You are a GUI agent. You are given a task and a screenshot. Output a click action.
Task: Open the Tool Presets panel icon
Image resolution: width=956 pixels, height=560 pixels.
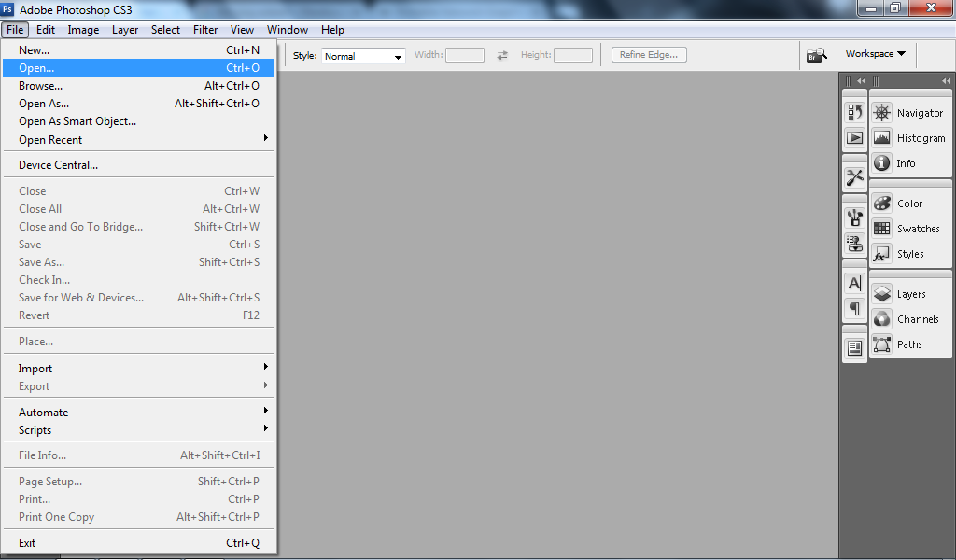[x=855, y=177]
